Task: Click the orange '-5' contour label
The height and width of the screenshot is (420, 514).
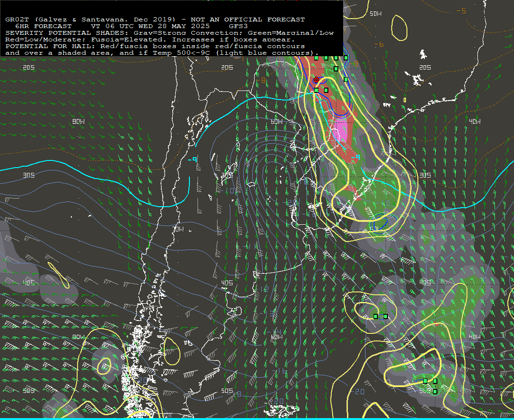Action: click(461, 11)
